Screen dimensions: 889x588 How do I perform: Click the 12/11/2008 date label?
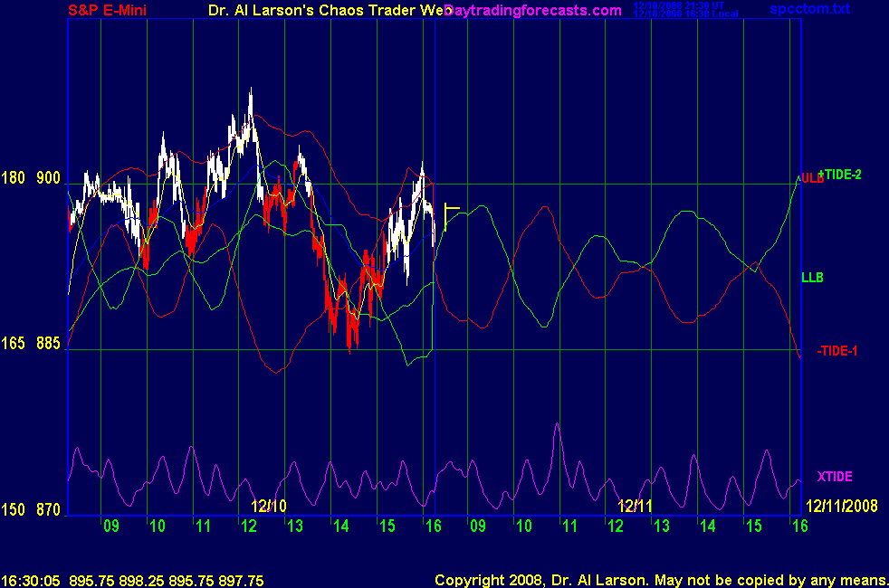coord(841,506)
